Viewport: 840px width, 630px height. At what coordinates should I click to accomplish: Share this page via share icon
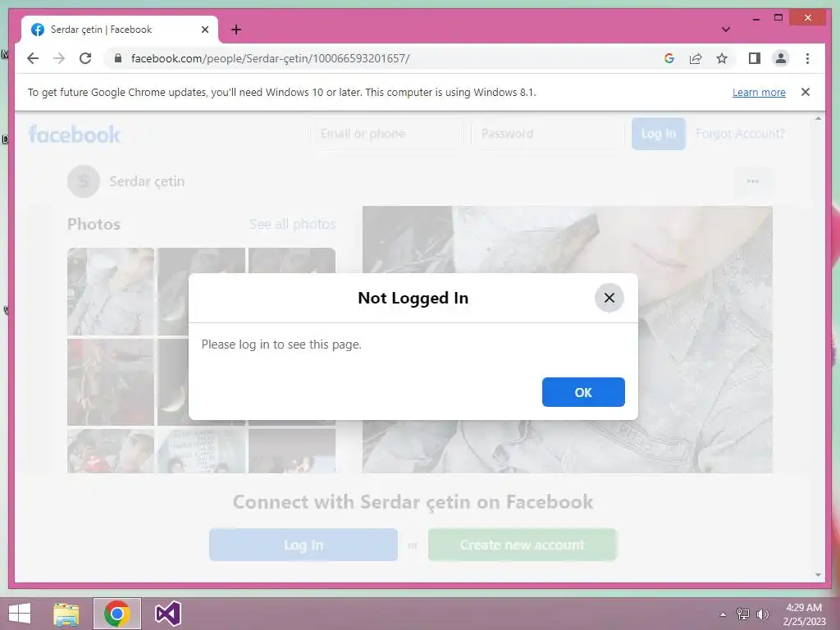[x=696, y=58]
